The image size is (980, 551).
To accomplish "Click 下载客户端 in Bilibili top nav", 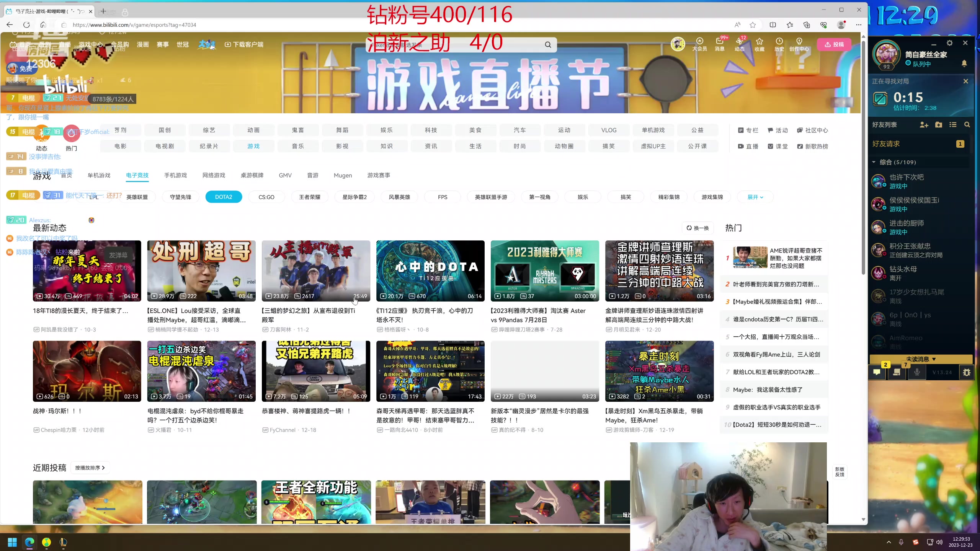I will tap(244, 44).
